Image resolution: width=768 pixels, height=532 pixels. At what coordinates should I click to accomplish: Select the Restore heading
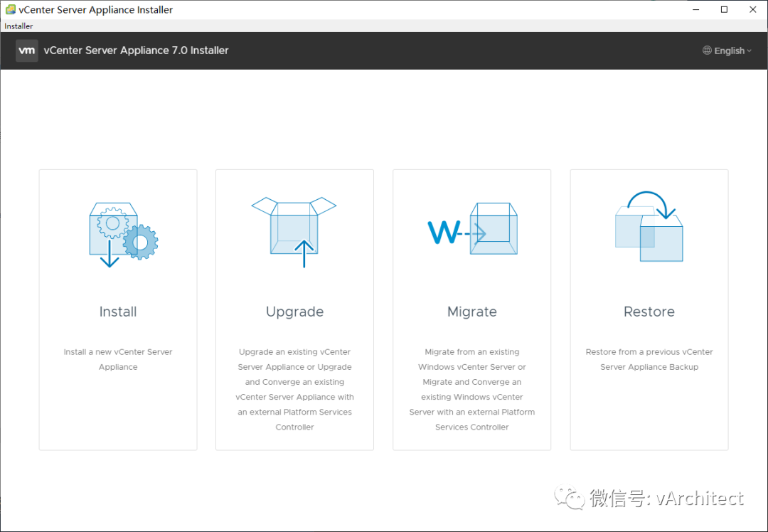(649, 312)
